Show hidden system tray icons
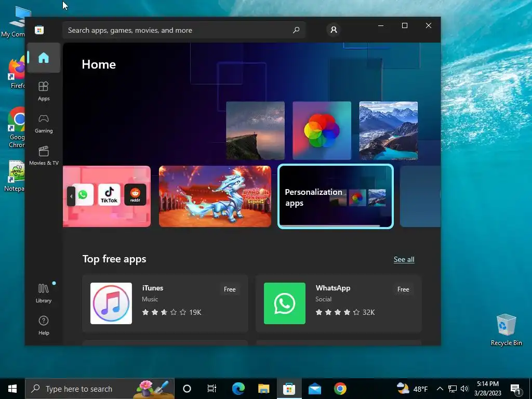532x399 pixels. tap(440, 389)
